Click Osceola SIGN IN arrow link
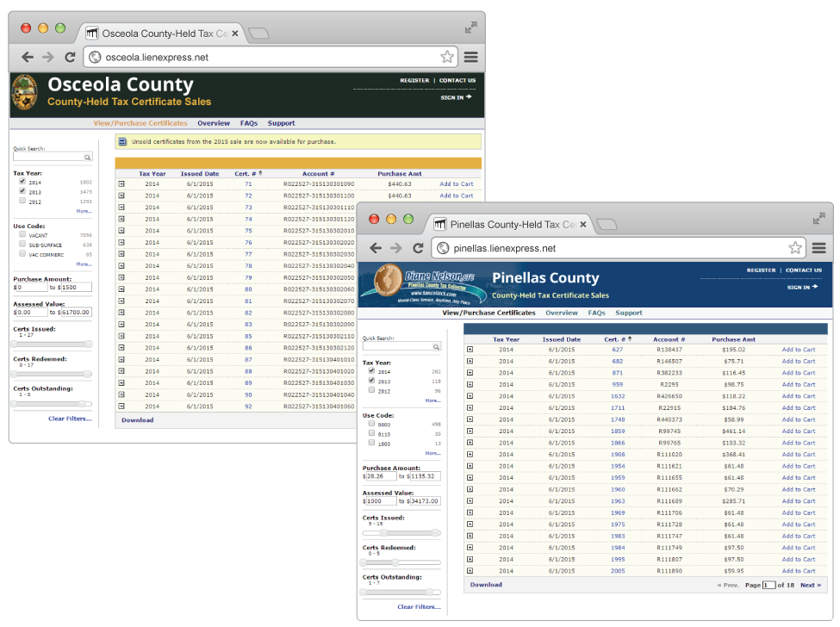Viewport: 840px width, 627px height. tap(456, 97)
